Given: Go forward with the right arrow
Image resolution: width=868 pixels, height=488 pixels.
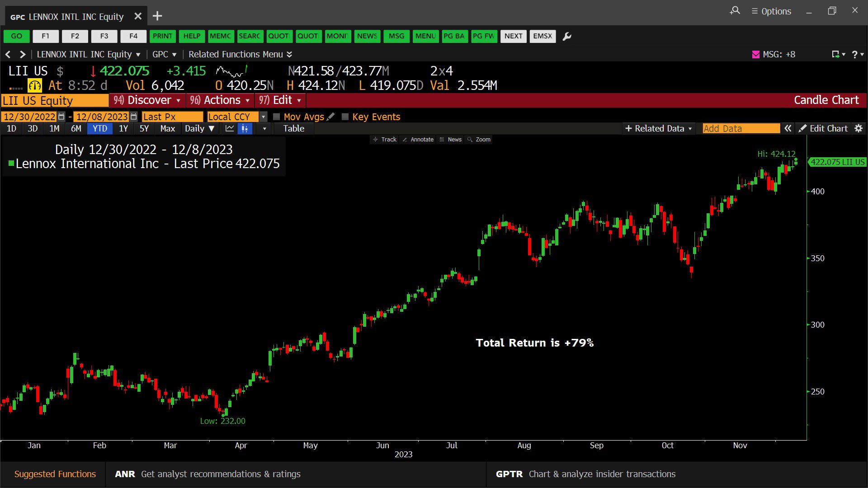Looking at the screenshot, I should pos(22,54).
